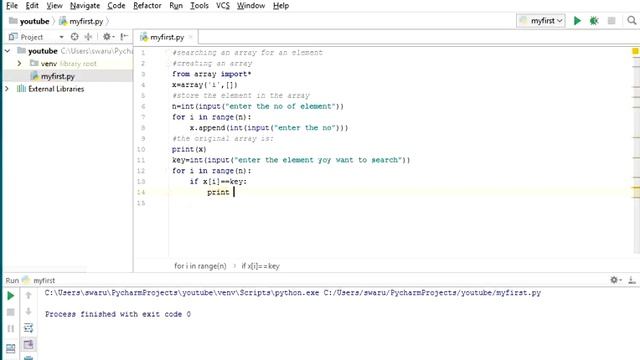This screenshot has height=360, width=640.
Task: Click the restore layout icon in Run panel
Action: coord(11,348)
